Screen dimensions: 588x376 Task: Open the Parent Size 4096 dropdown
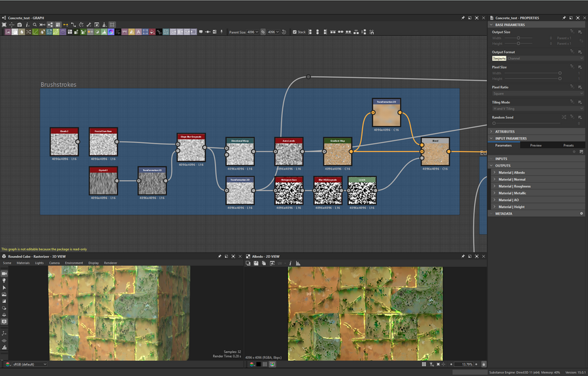[x=253, y=31]
